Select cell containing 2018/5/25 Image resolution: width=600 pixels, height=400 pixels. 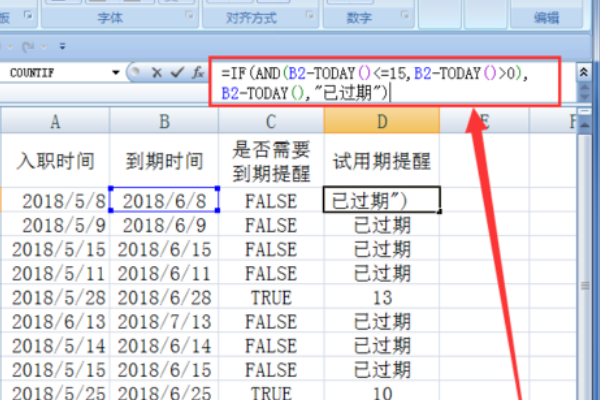coord(55,391)
